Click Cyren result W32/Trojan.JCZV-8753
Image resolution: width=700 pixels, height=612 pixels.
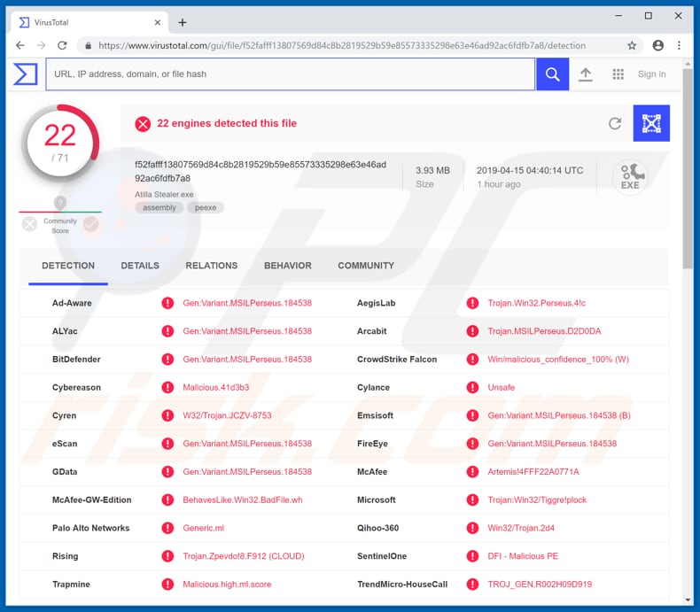[227, 415]
